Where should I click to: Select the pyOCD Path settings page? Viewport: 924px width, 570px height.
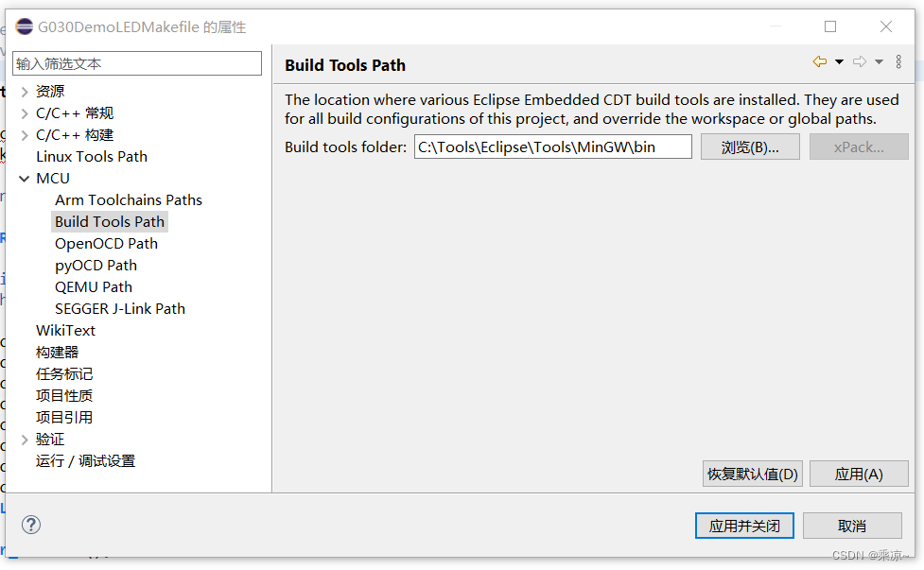pyautogui.click(x=96, y=265)
